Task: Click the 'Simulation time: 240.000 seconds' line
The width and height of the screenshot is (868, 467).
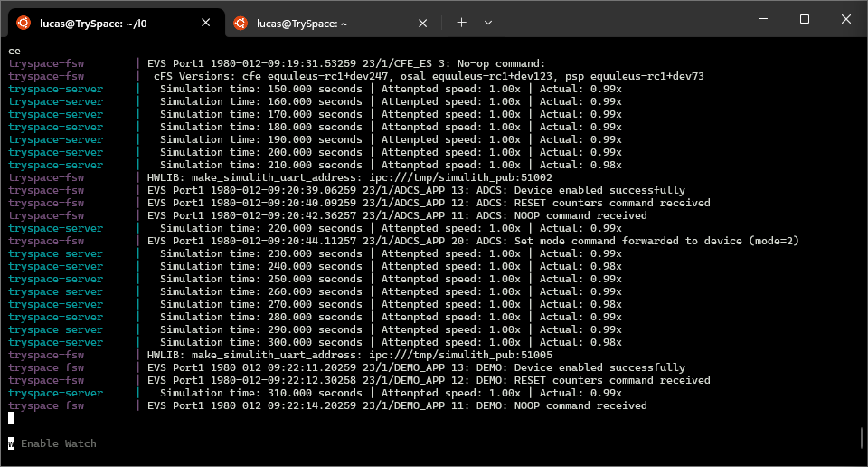Action: [391, 266]
